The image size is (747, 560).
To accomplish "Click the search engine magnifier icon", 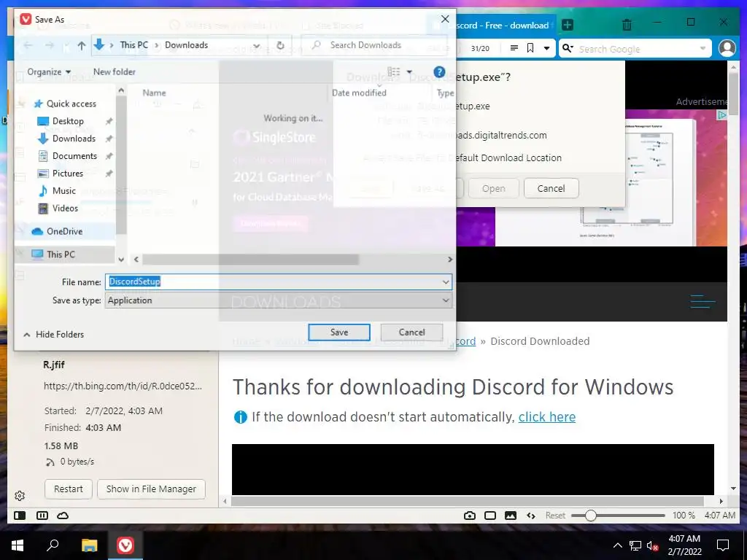I will (568, 48).
